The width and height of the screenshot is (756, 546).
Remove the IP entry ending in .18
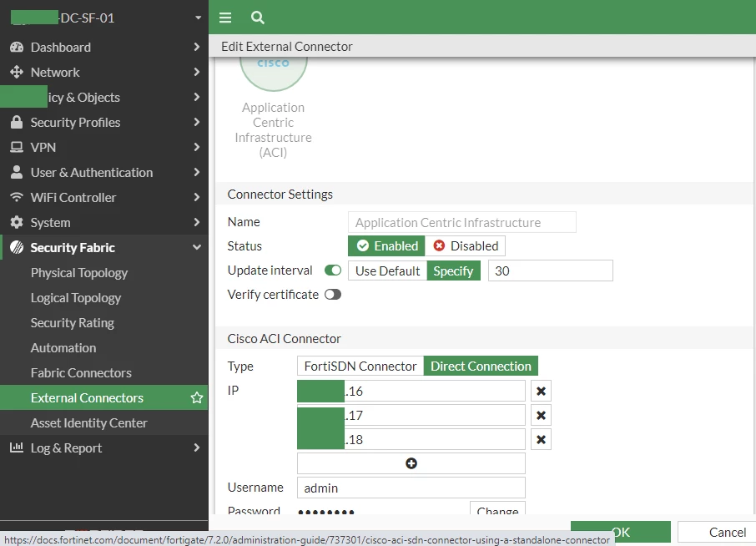coord(541,439)
